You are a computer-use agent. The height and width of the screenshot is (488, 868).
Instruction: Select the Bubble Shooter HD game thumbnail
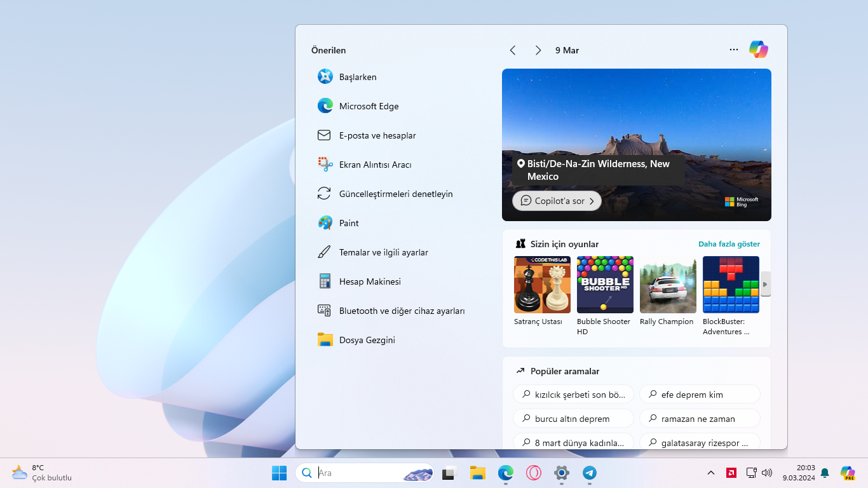coord(605,285)
